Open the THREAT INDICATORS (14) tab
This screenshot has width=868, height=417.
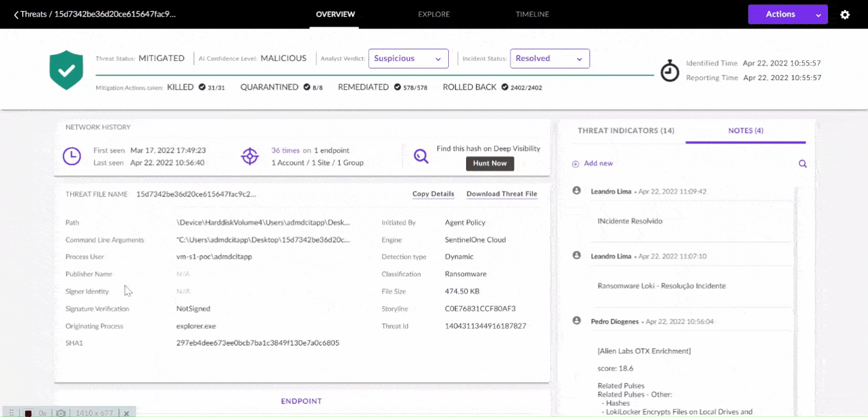click(626, 131)
